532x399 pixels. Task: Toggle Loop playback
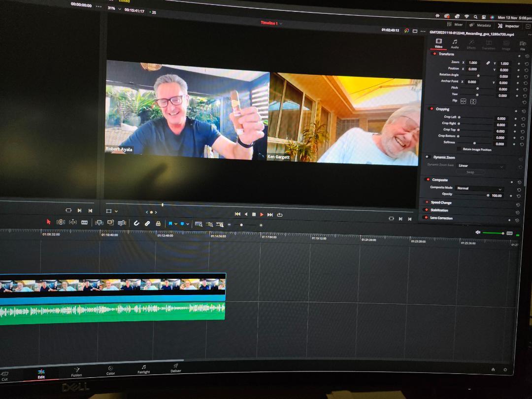[x=280, y=215]
